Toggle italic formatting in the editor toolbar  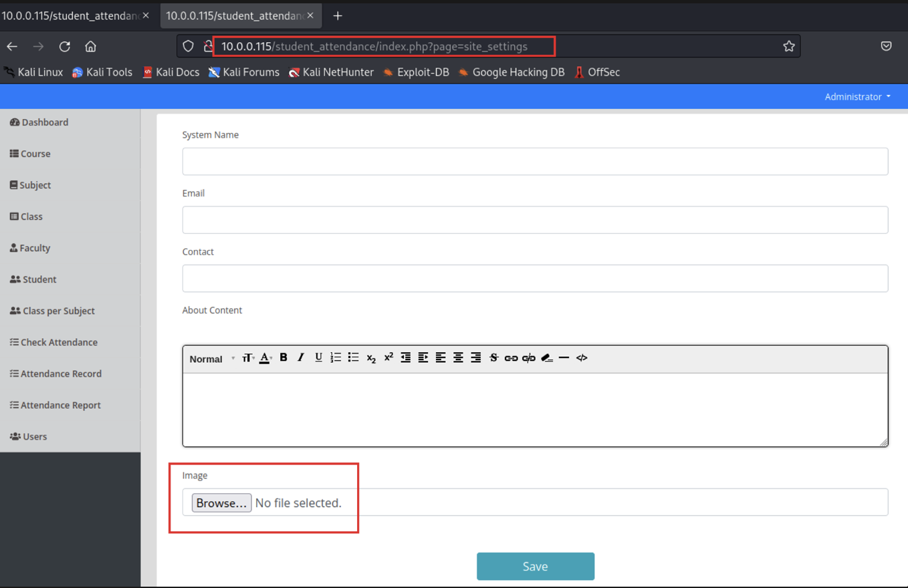pos(301,357)
